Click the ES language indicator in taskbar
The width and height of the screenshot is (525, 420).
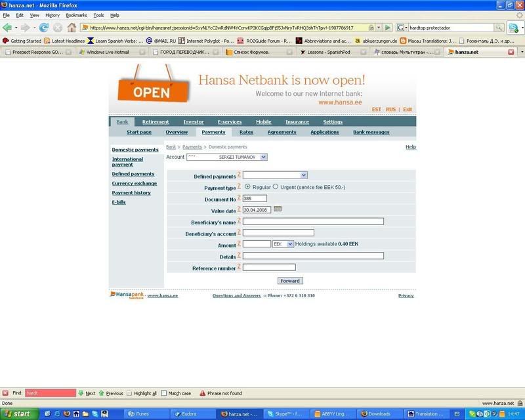coord(457,414)
